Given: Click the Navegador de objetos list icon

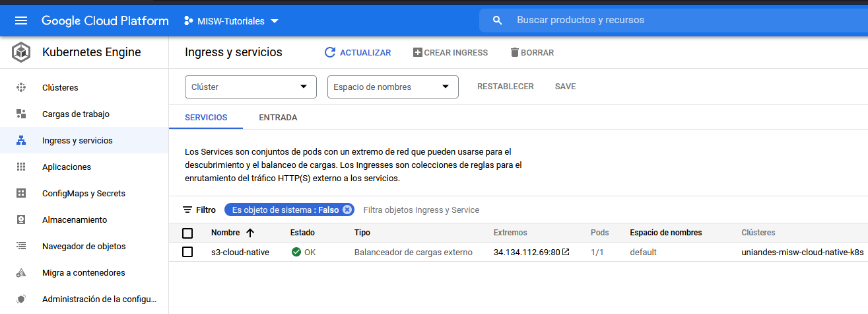Looking at the screenshot, I should click(x=21, y=246).
